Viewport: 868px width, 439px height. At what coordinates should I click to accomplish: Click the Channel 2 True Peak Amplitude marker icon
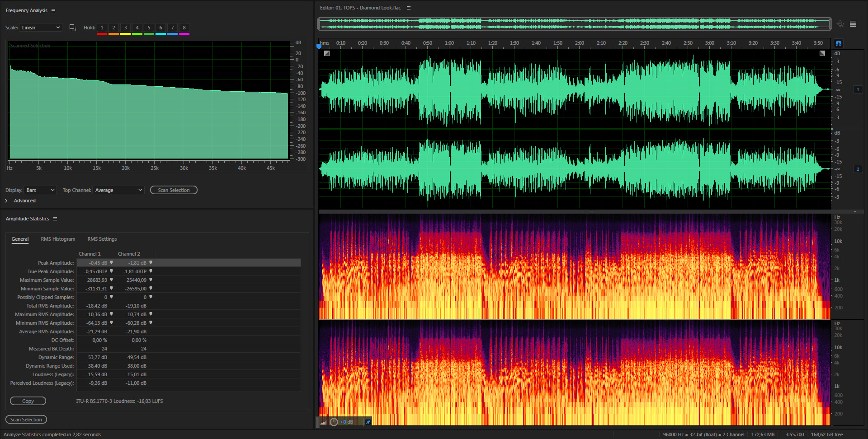coord(151,271)
